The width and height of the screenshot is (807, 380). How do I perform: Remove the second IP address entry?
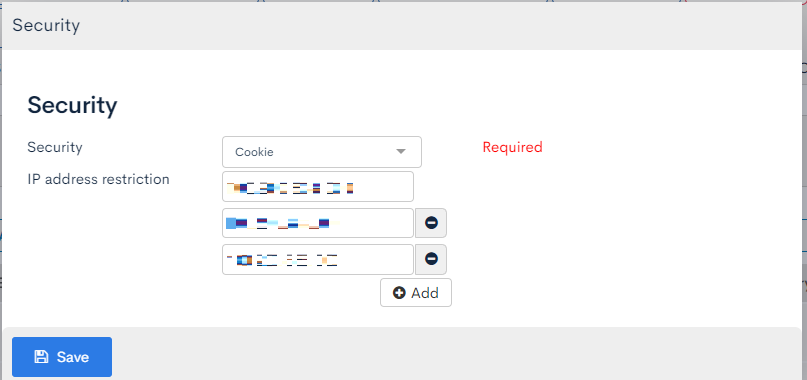click(431, 223)
